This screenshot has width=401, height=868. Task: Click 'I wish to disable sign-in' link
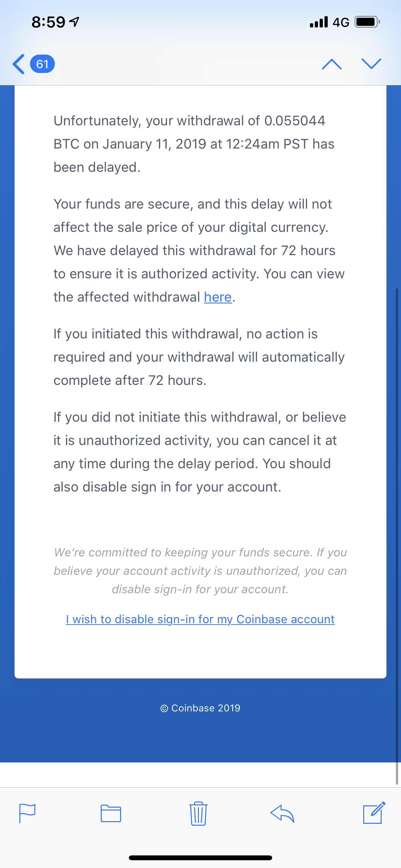coord(200,619)
